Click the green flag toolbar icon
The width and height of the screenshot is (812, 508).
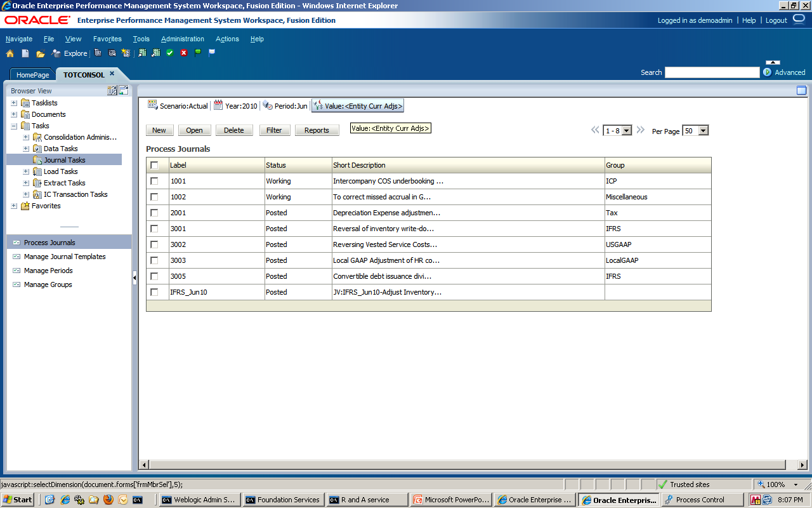click(x=198, y=53)
